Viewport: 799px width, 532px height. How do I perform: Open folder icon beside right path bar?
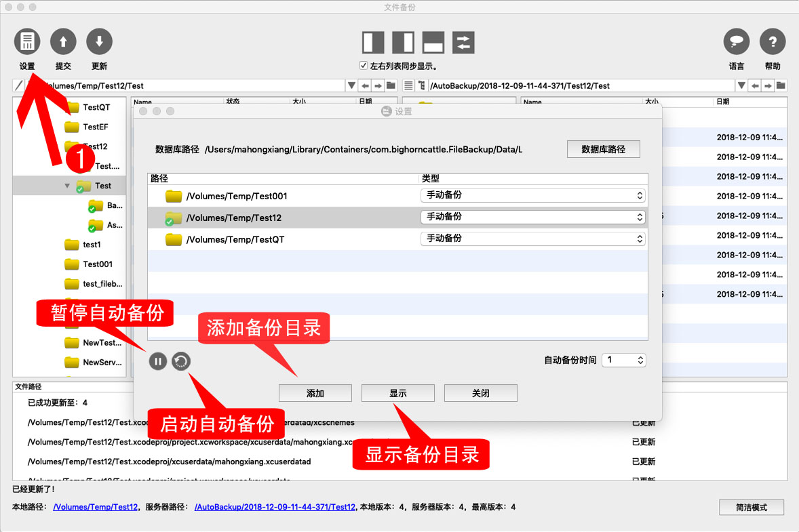click(x=781, y=85)
